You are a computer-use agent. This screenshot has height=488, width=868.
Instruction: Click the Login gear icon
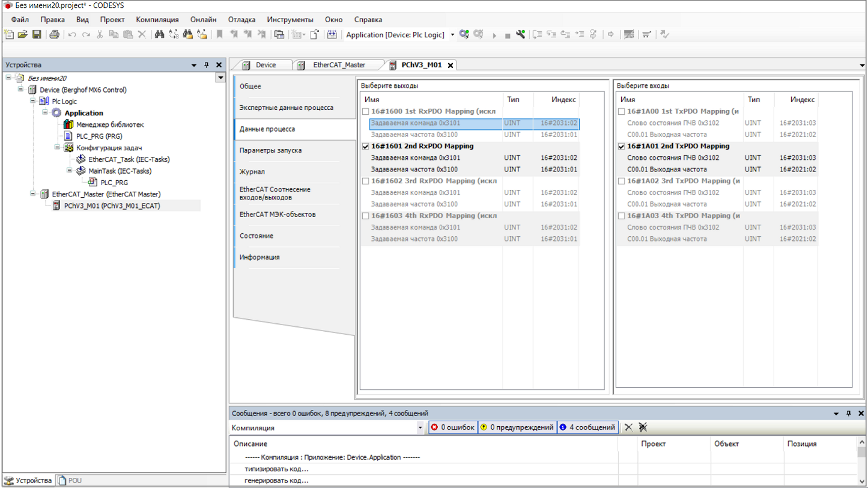tap(464, 35)
